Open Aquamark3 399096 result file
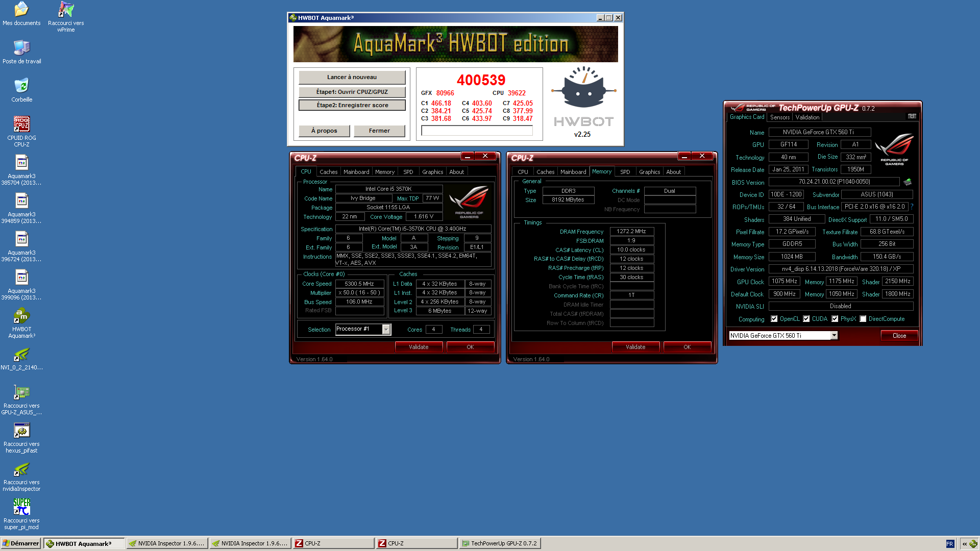The height and width of the screenshot is (551, 980). pyautogui.click(x=21, y=285)
